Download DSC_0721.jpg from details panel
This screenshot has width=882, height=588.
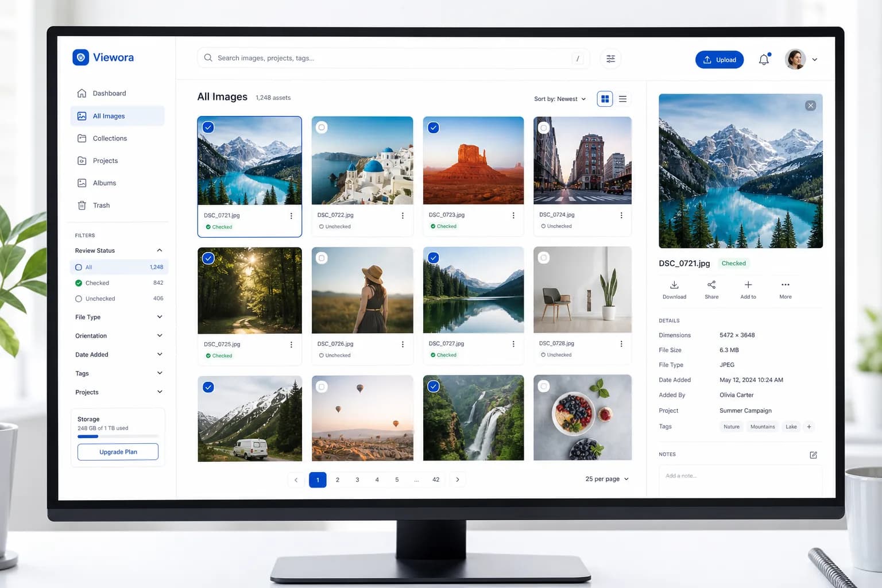674,290
